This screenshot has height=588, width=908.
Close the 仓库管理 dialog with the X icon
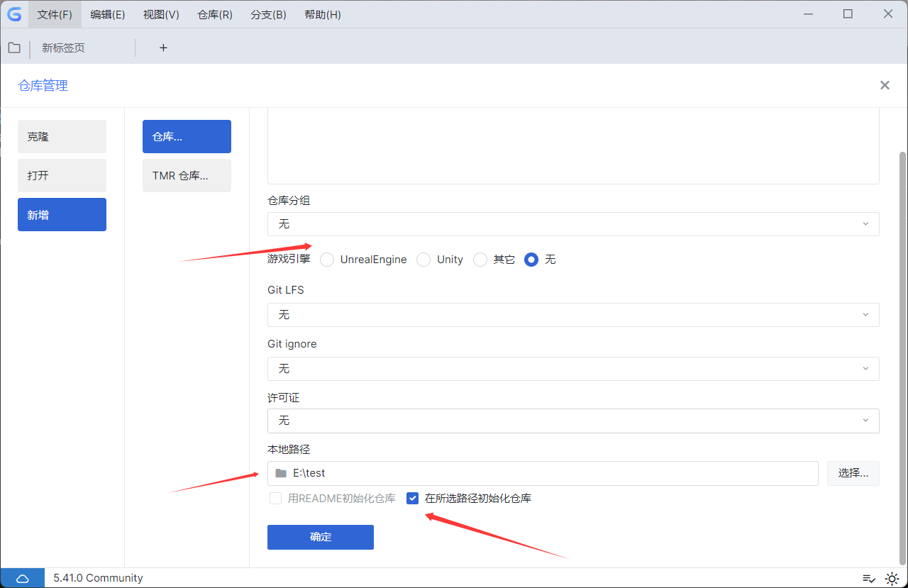(x=885, y=84)
